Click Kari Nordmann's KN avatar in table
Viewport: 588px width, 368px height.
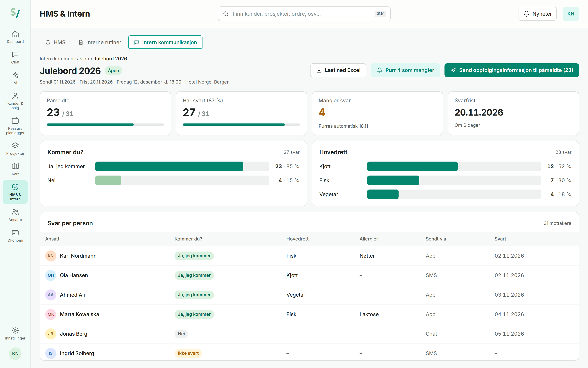pyautogui.click(x=51, y=256)
